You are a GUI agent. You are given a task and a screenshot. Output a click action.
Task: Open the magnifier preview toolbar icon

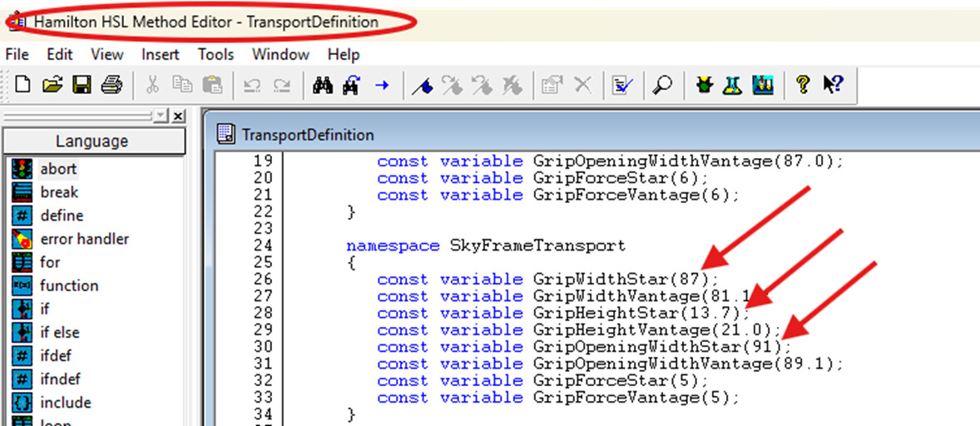pos(662,84)
